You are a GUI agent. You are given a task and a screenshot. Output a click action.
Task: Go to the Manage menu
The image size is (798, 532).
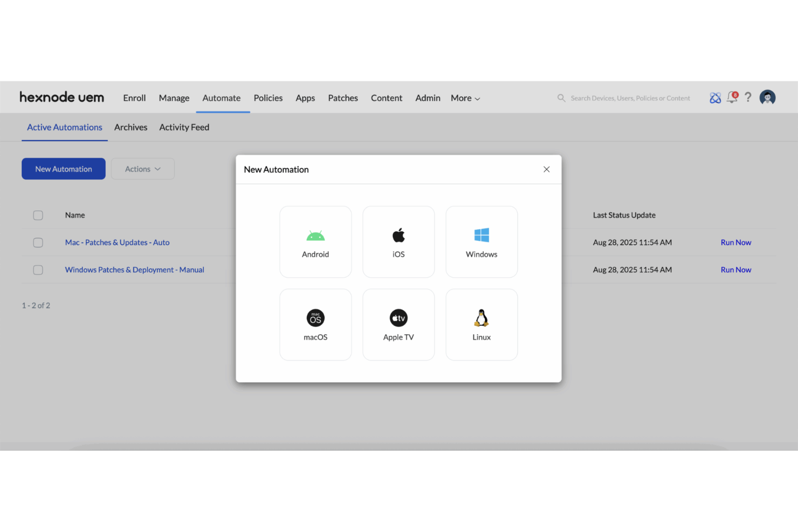[174, 98]
